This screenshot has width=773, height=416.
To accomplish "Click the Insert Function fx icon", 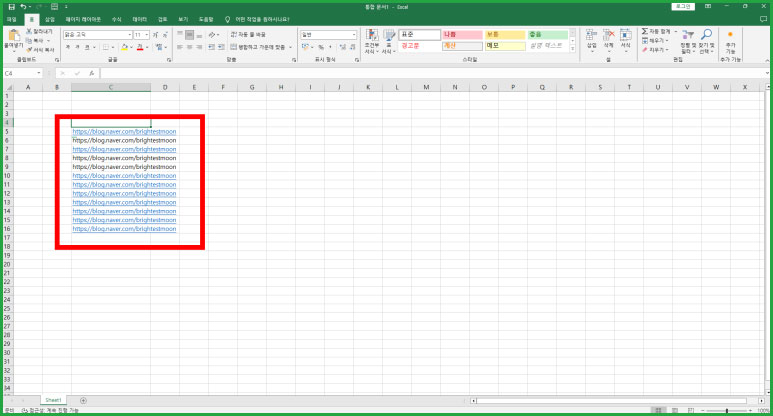I will coord(92,73).
